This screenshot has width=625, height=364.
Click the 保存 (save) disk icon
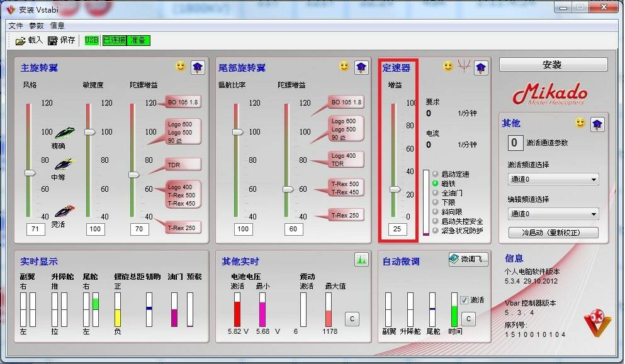tap(53, 41)
